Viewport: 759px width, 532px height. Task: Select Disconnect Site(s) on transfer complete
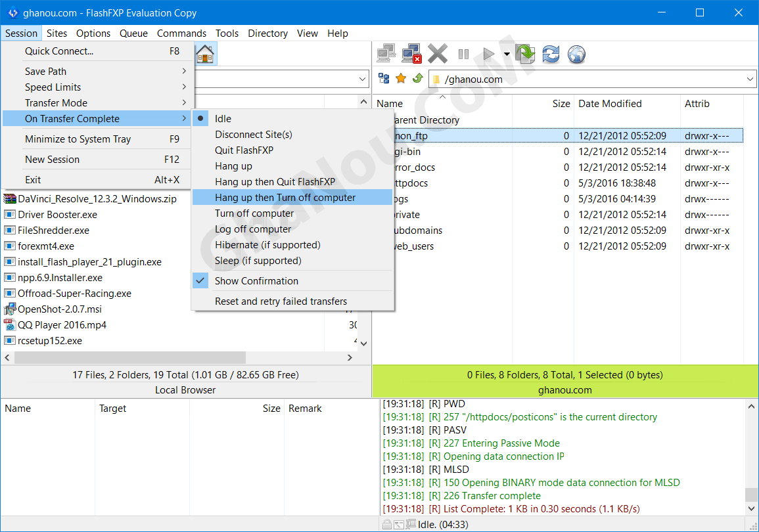click(x=292, y=135)
